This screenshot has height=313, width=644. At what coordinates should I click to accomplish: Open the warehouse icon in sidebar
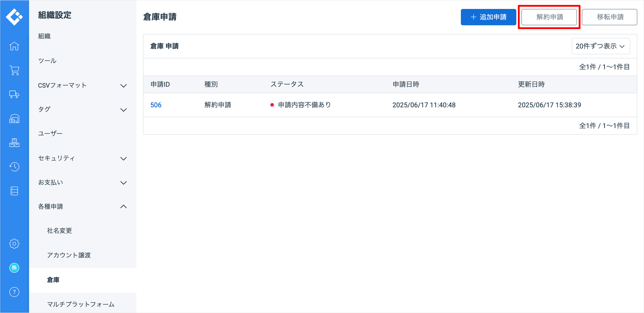(x=14, y=119)
